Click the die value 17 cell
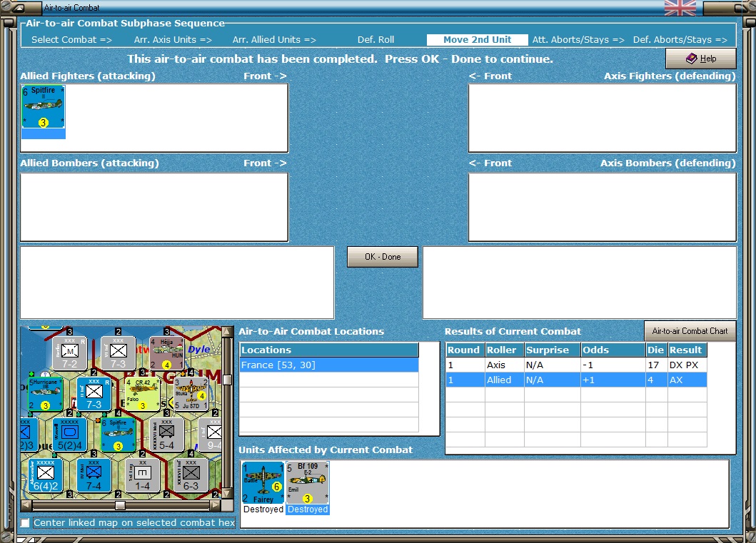The image size is (756, 543). pyautogui.click(x=656, y=365)
